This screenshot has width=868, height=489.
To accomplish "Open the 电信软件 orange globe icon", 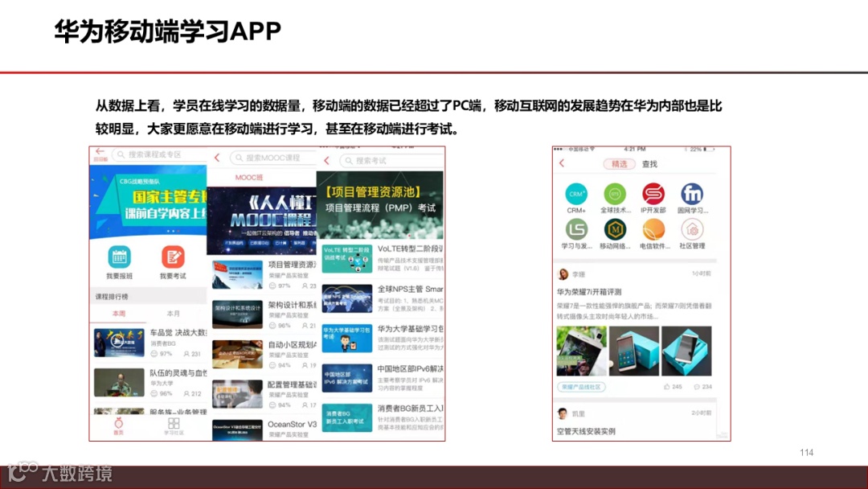I will (653, 229).
